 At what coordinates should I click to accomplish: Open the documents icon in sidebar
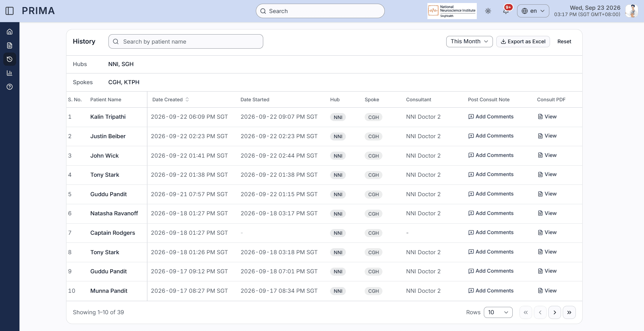pyautogui.click(x=10, y=45)
